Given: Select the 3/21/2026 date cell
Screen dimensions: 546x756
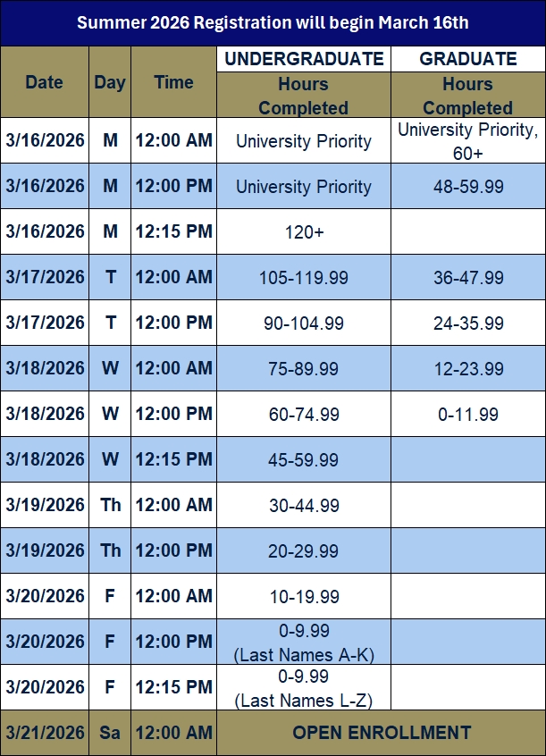Looking at the screenshot, I should [44, 733].
